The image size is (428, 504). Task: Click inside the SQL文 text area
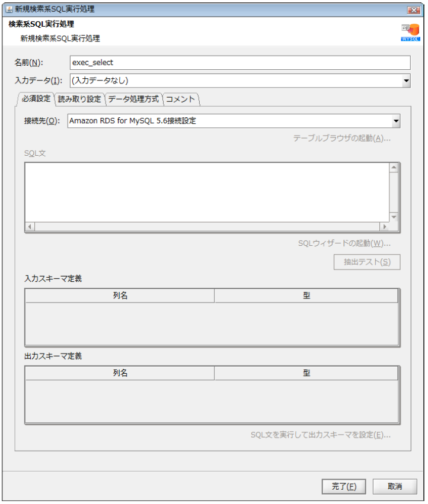[x=207, y=192]
